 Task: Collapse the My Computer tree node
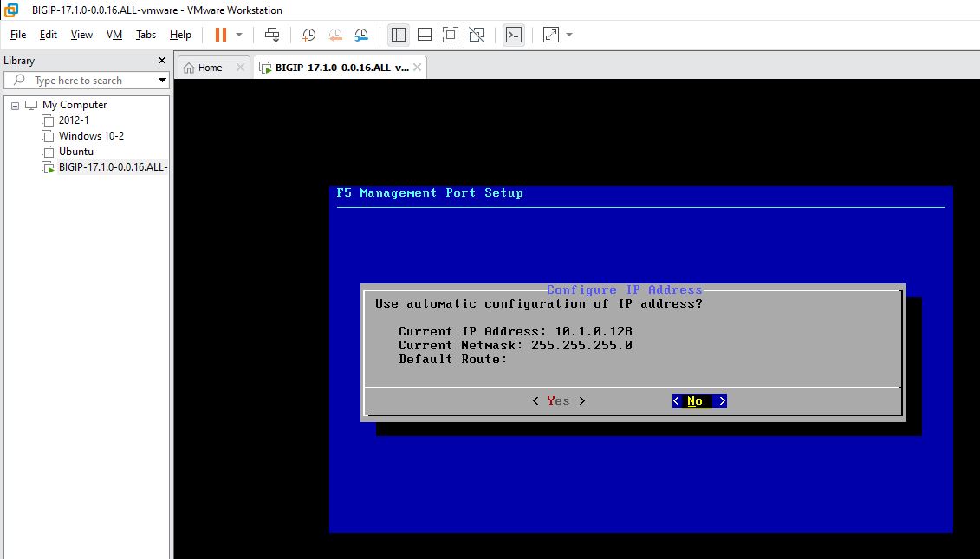(x=15, y=105)
